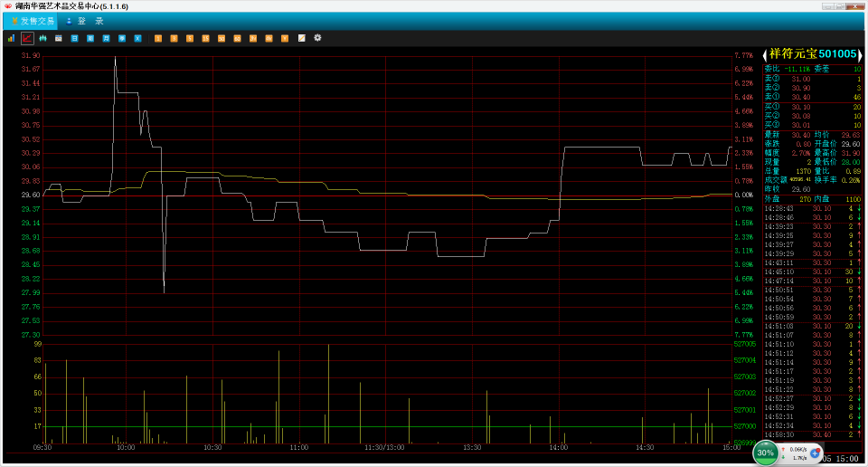
Task: Click the product title 祥符元宝 501005
Action: pos(813,53)
